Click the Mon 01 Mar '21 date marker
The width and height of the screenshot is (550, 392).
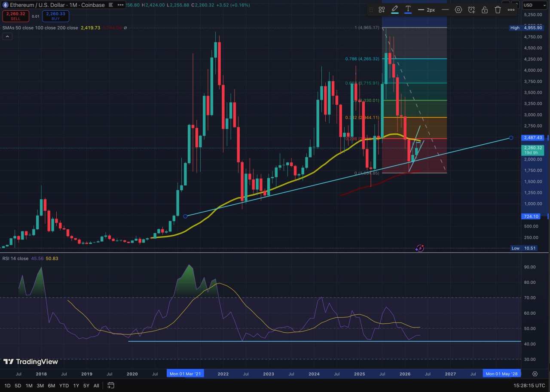pyautogui.click(x=185, y=374)
